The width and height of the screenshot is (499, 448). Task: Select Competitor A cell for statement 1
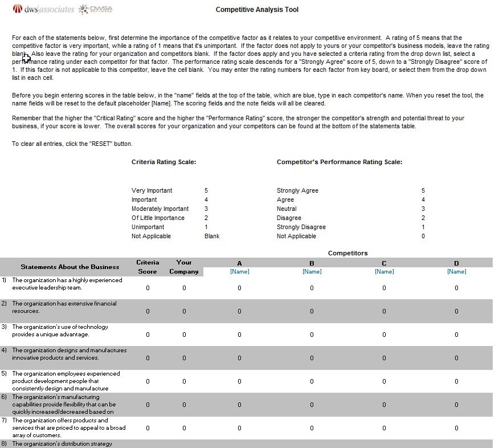pos(240,288)
